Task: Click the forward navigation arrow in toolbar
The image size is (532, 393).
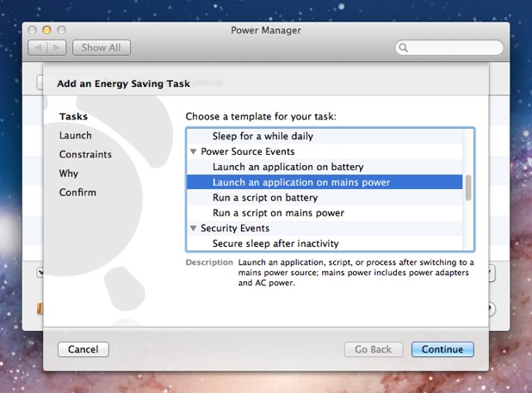Action: [x=57, y=48]
